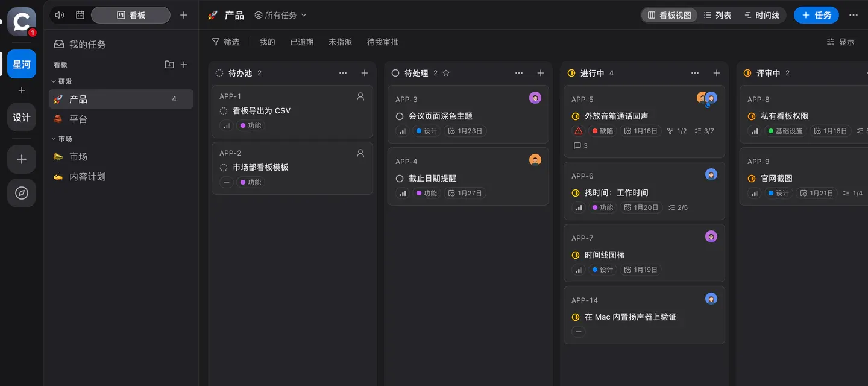Open the more options menu beside 任务 button
Viewport: 868px width, 386px height.
(854, 15)
